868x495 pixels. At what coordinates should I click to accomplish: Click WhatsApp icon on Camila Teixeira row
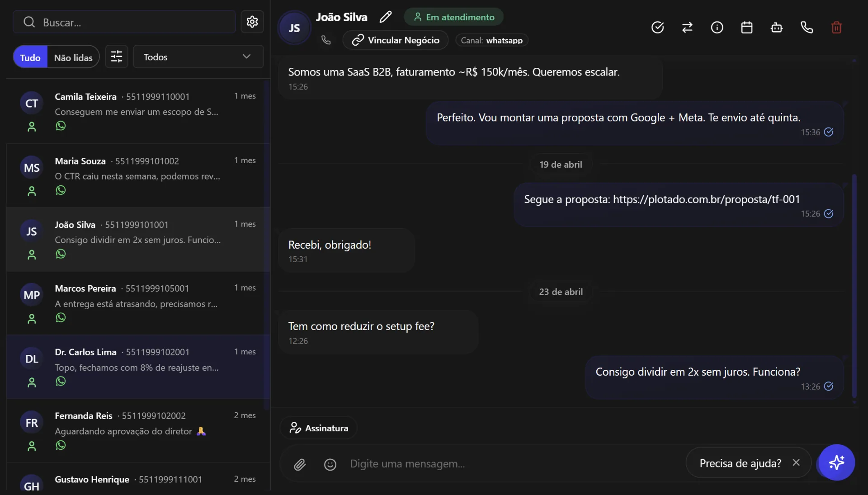[x=61, y=126]
